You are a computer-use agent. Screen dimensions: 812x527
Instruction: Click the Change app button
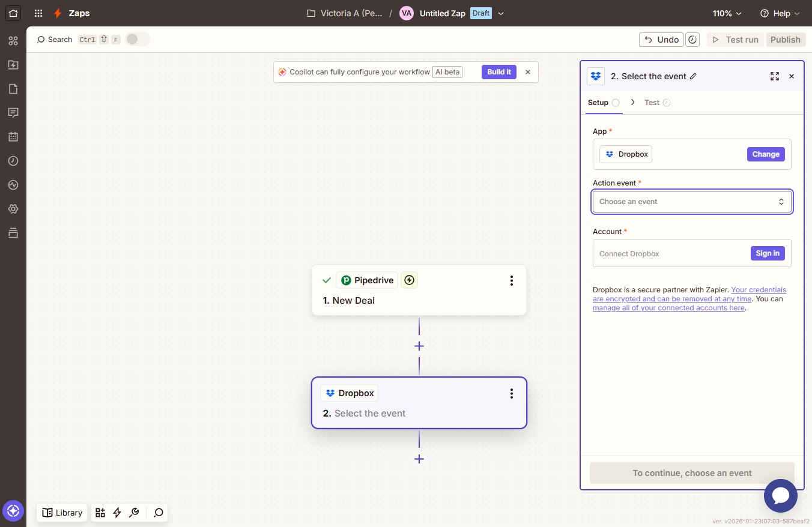point(766,154)
